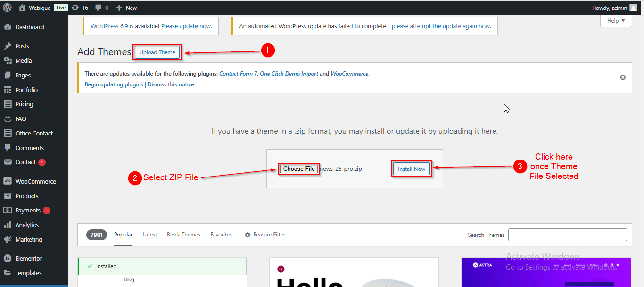The image size is (644, 287).
Task: Open the admin user avatar
Action: [633, 8]
